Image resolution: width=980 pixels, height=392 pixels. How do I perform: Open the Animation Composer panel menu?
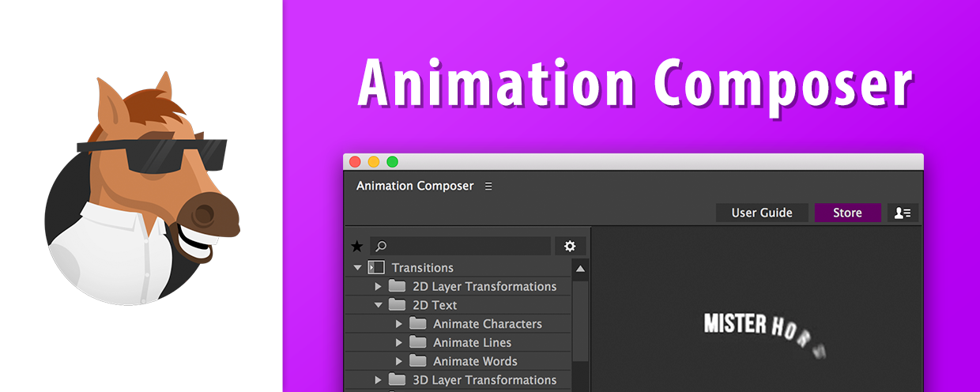[488, 187]
